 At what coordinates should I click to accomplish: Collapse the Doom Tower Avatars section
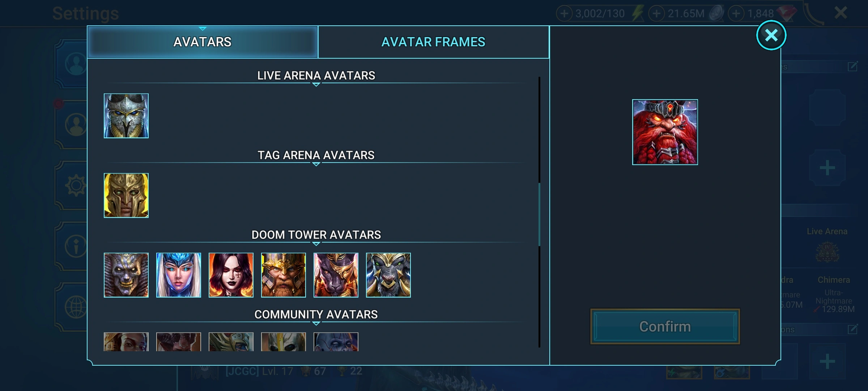click(316, 235)
